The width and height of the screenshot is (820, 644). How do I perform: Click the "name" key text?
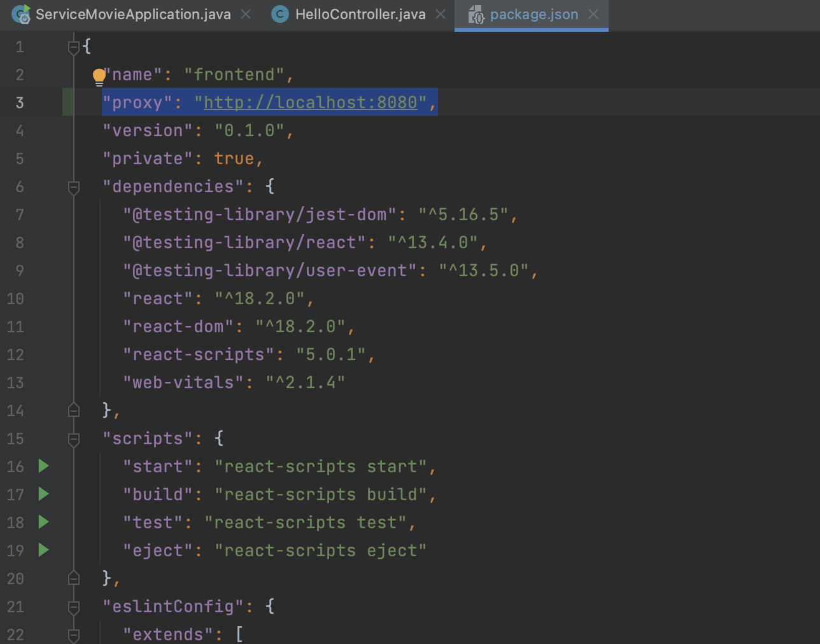(x=132, y=74)
